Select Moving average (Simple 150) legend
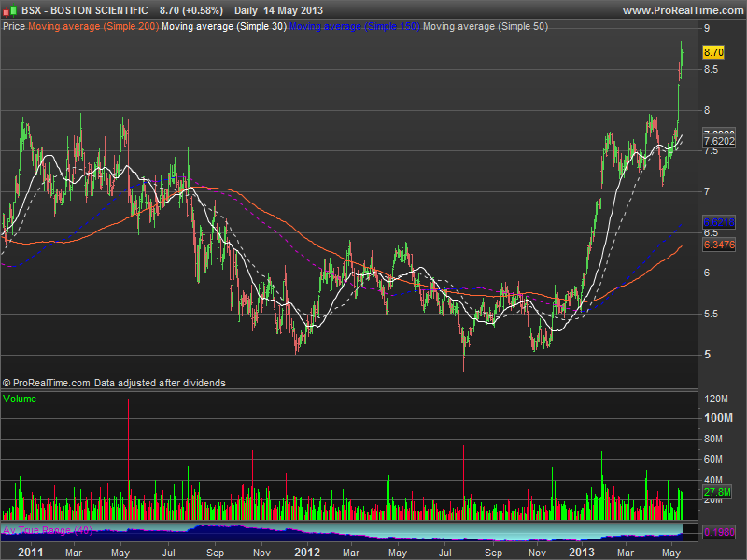The width and height of the screenshot is (747, 560). point(355,27)
